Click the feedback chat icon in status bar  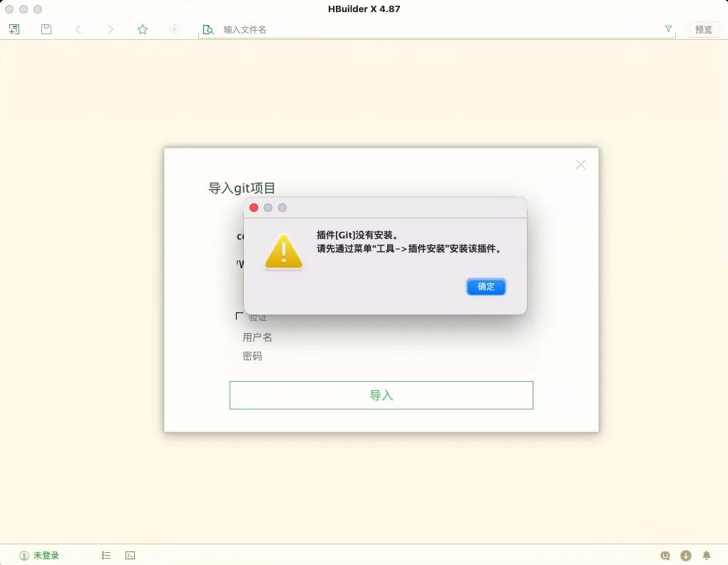pyautogui.click(x=665, y=555)
